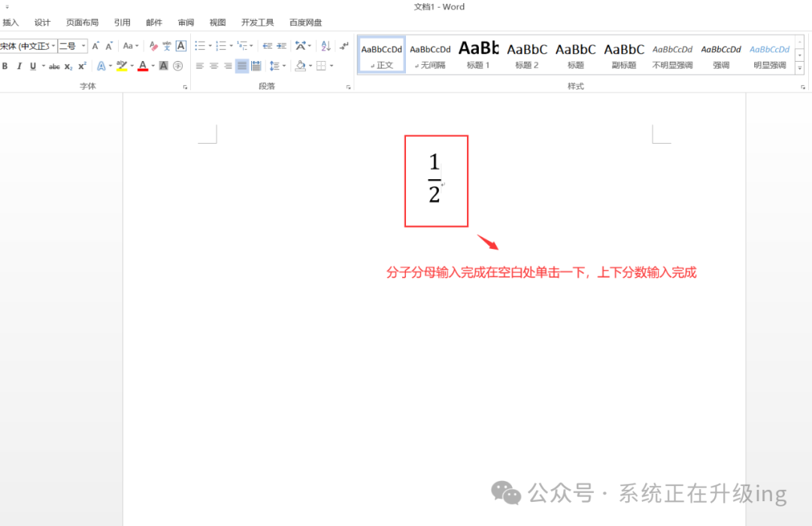Expand styles gallery more arrow
This screenshot has height=526, width=812.
click(x=800, y=68)
